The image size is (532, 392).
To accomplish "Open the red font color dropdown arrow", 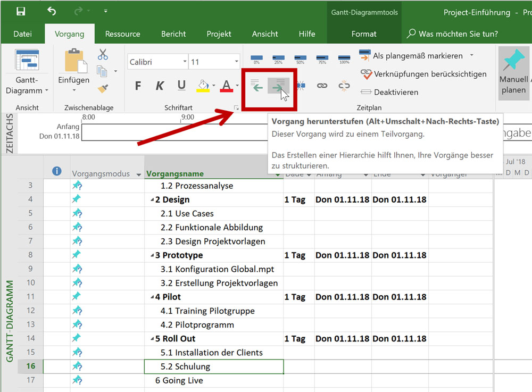I will pos(237,86).
